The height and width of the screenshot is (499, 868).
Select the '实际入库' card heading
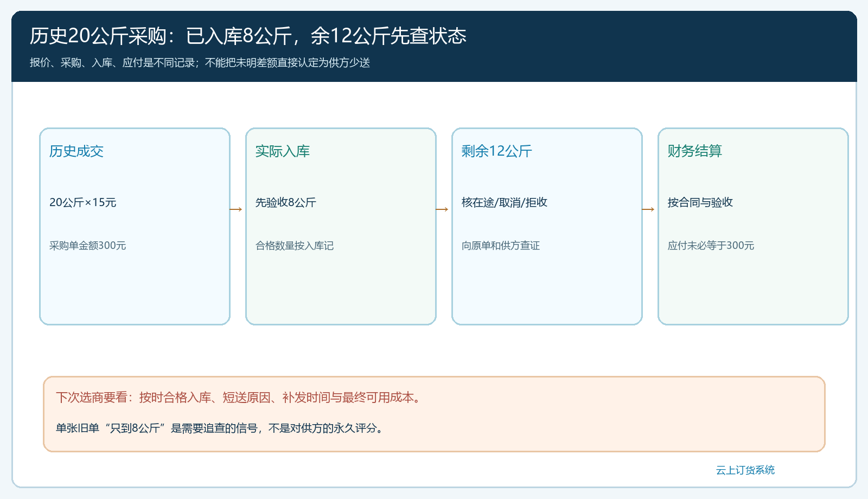click(283, 151)
